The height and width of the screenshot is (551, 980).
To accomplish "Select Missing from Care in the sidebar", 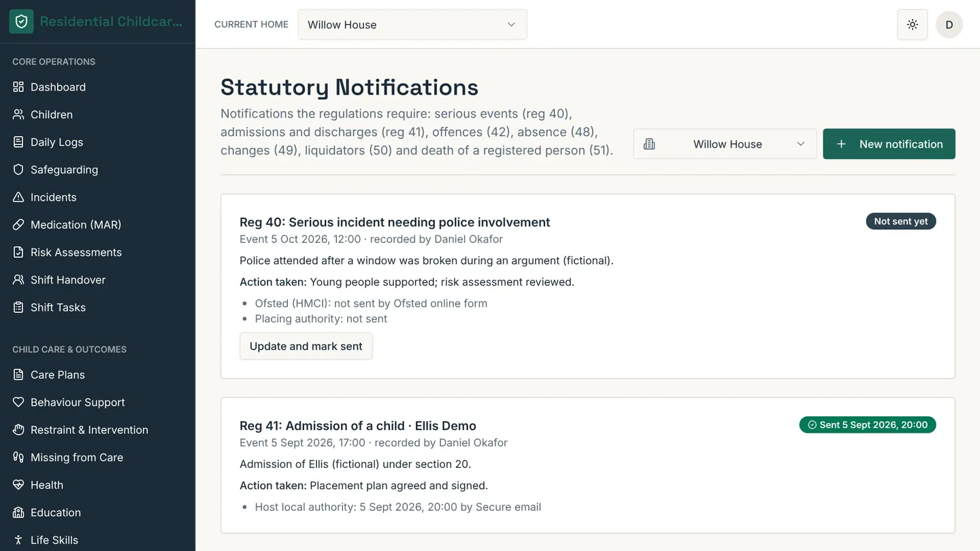I will [x=97, y=457].
